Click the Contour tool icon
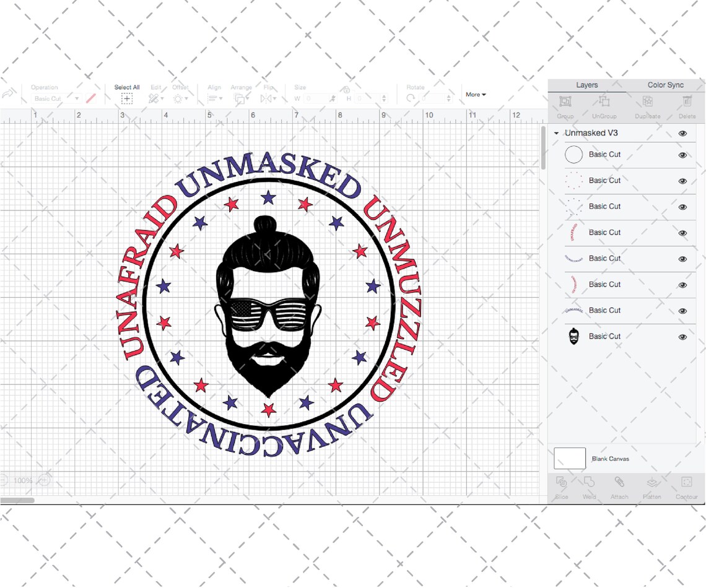This screenshot has width=706, height=588. pos(687,483)
